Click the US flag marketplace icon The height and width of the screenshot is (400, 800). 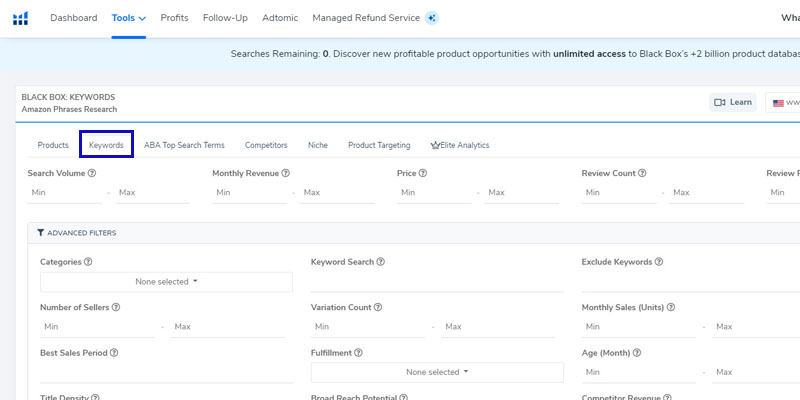778,103
